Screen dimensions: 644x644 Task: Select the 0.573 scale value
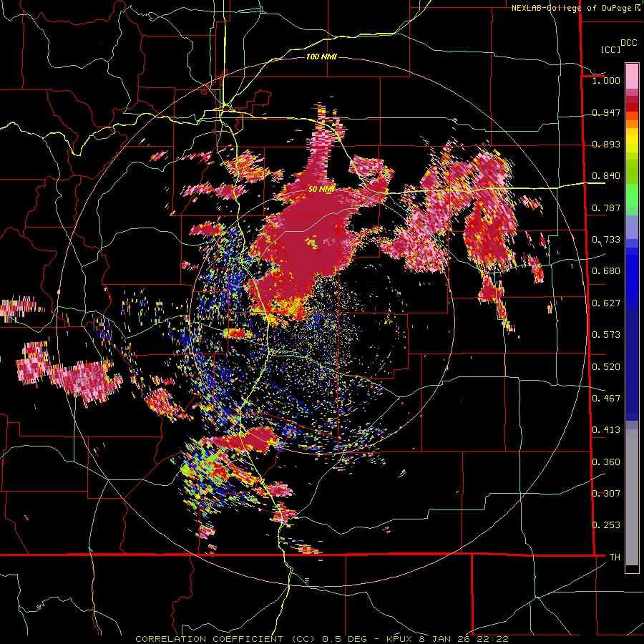click(x=606, y=335)
